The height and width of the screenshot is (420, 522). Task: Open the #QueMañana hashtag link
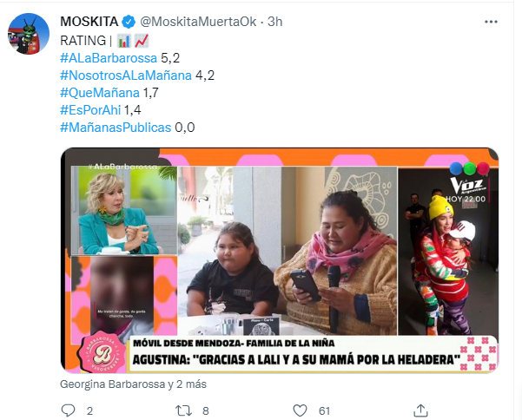pos(100,93)
